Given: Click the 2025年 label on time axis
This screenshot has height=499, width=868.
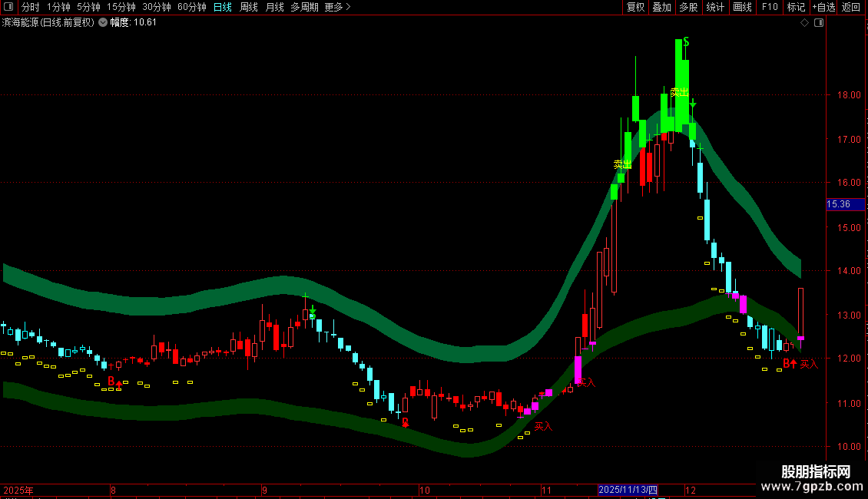Looking at the screenshot, I should pos(18,490).
